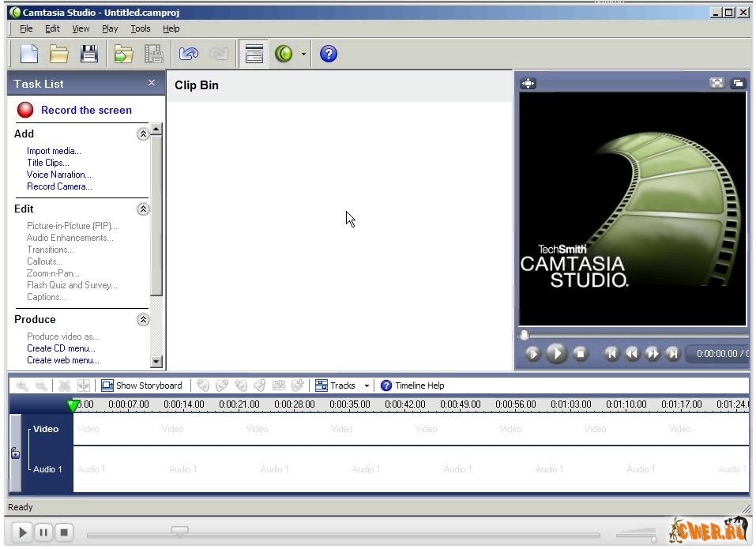Toggle the timeline track lock icon
Screen dimensions: 756x549
[x=15, y=453]
